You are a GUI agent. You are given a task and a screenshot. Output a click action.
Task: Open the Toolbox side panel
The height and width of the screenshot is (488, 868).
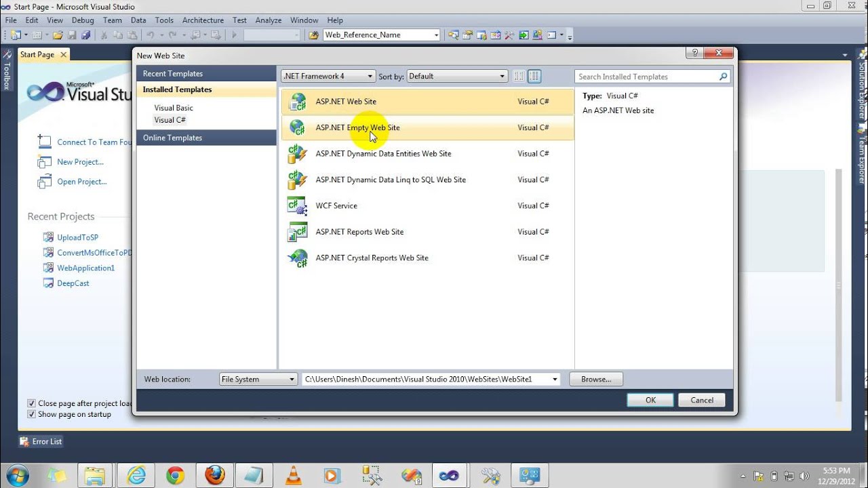coord(7,70)
